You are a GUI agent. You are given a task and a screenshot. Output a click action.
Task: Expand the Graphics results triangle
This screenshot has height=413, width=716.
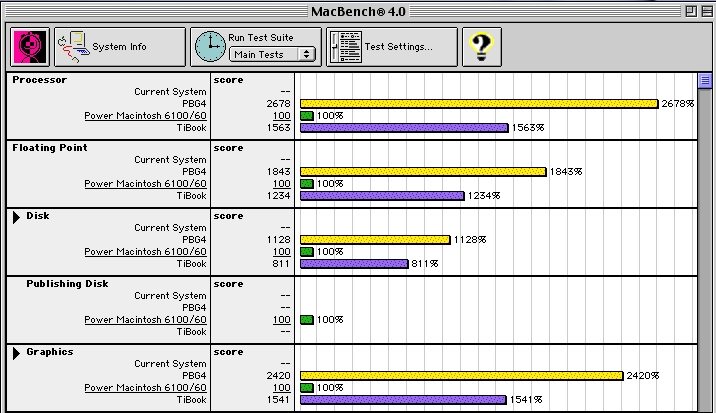[16, 353]
